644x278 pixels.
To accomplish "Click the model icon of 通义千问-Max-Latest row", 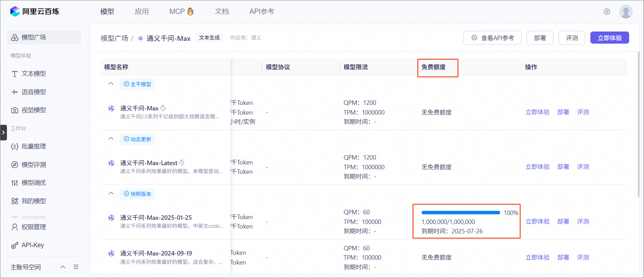I will [x=111, y=163].
